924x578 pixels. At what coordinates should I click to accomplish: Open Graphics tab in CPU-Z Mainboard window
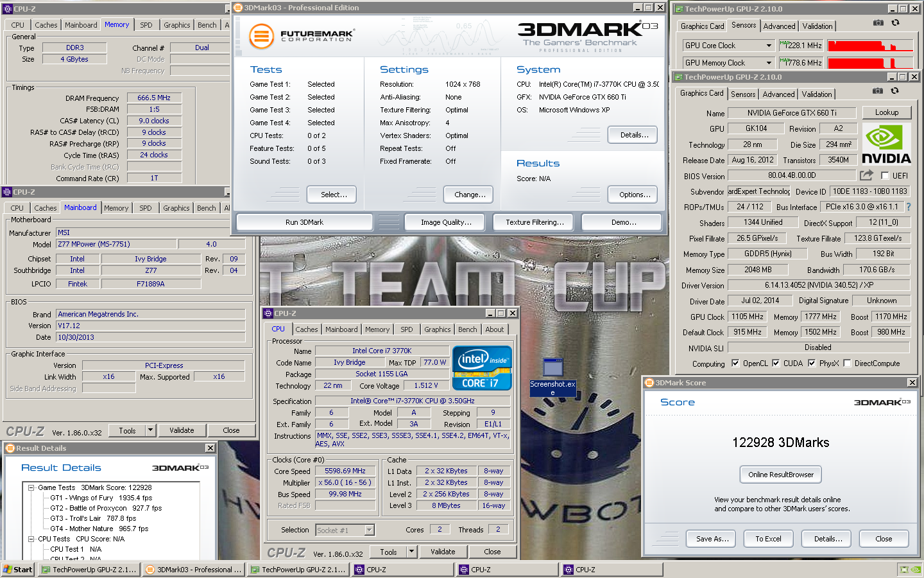176,208
